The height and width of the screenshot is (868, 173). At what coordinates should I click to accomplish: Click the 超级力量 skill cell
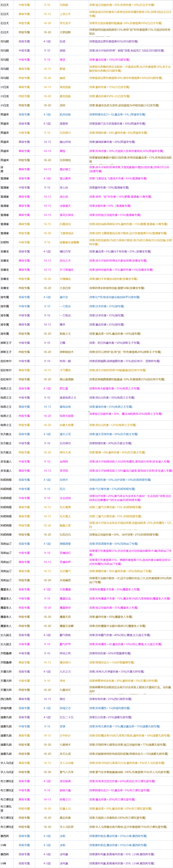coord(65,790)
